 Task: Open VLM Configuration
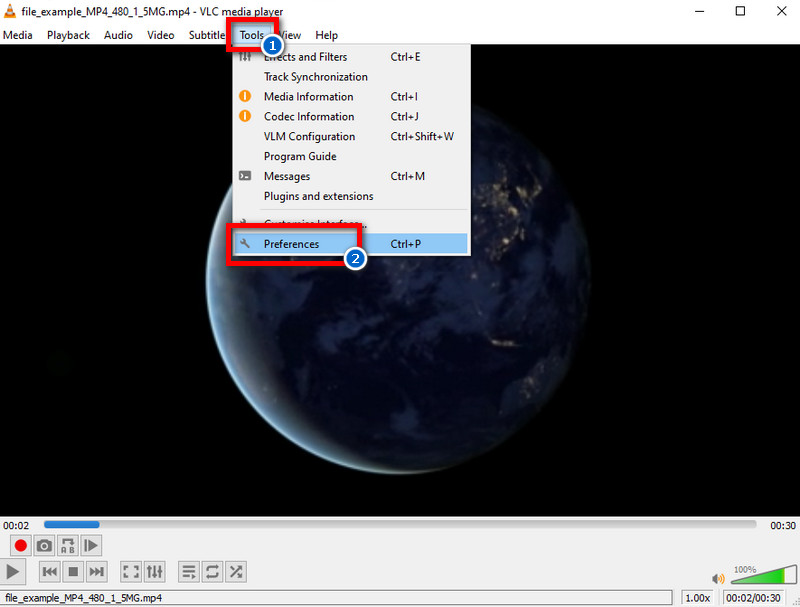tap(351, 136)
